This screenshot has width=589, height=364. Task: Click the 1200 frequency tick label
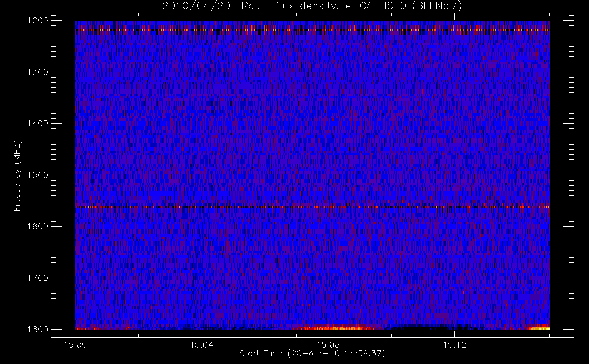[38, 21]
